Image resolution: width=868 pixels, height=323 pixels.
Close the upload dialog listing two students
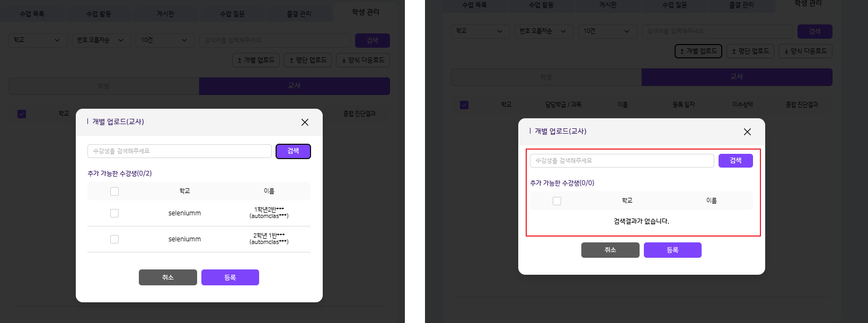tap(305, 122)
